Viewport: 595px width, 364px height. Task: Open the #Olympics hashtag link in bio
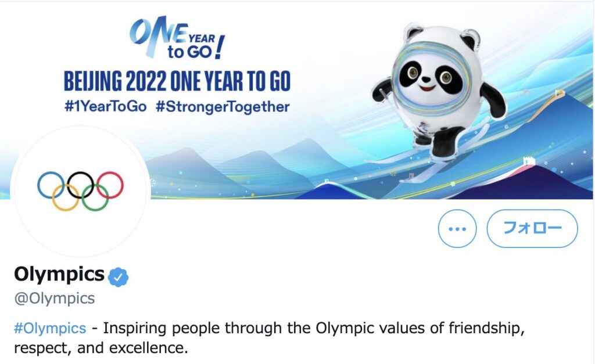[x=50, y=328]
